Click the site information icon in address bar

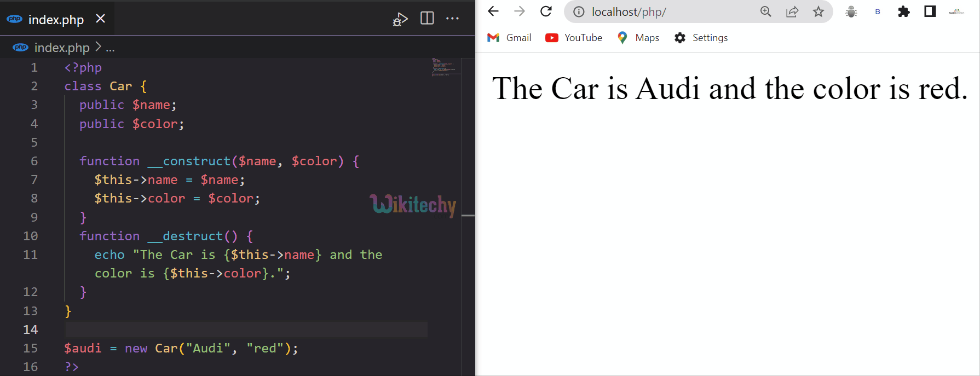point(579,12)
